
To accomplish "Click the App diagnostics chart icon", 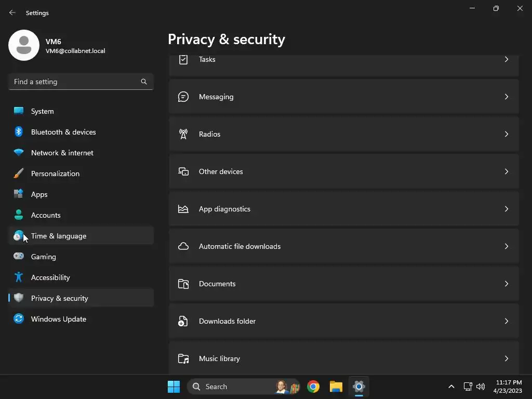I will [183, 209].
